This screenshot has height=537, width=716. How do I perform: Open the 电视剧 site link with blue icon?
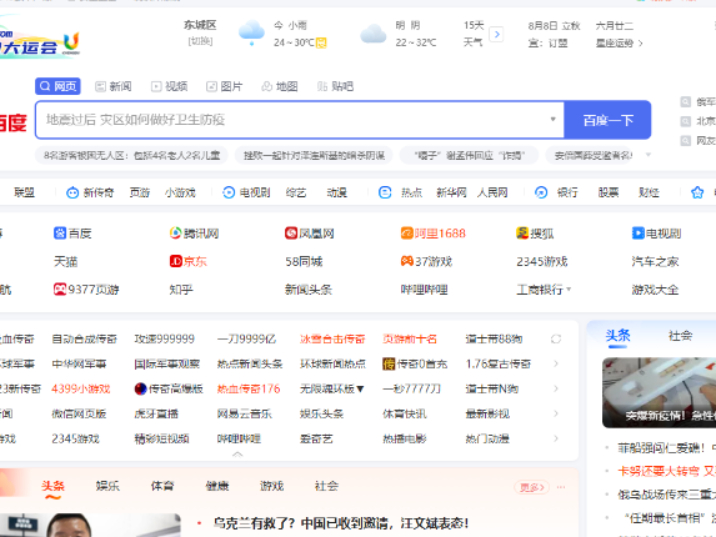coord(657,233)
